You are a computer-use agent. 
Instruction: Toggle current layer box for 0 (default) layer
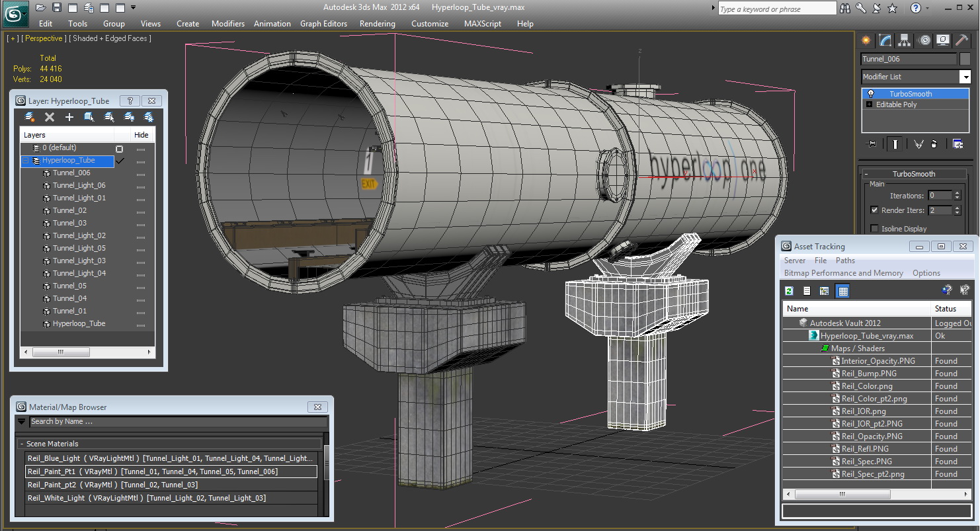[119, 149]
